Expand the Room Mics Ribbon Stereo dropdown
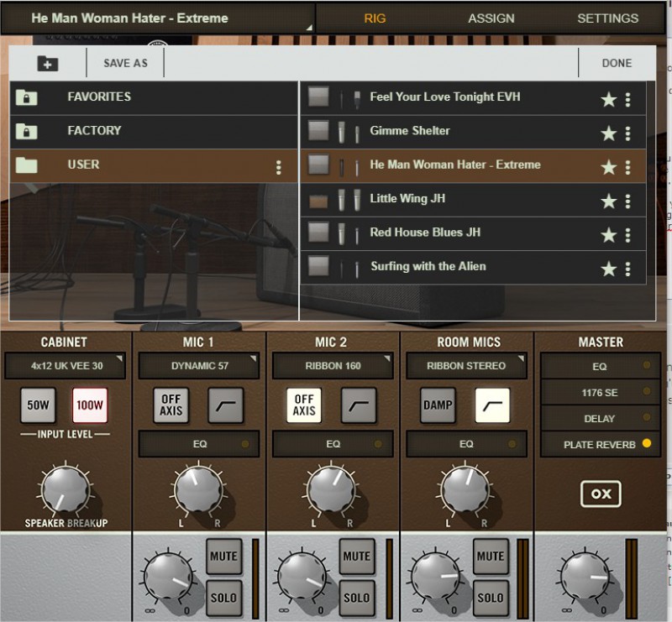This screenshot has height=622, width=672. tap(466, 366)
